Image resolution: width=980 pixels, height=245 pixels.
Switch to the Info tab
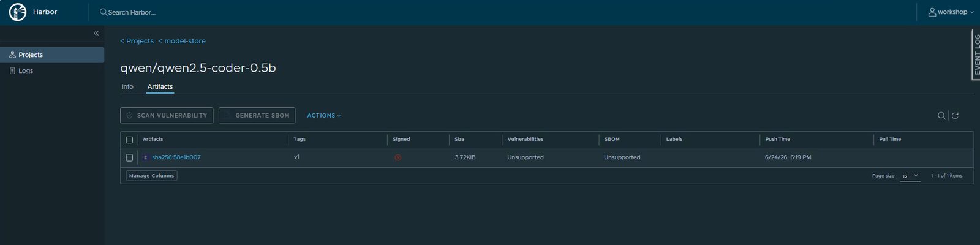tap(127, 87)
